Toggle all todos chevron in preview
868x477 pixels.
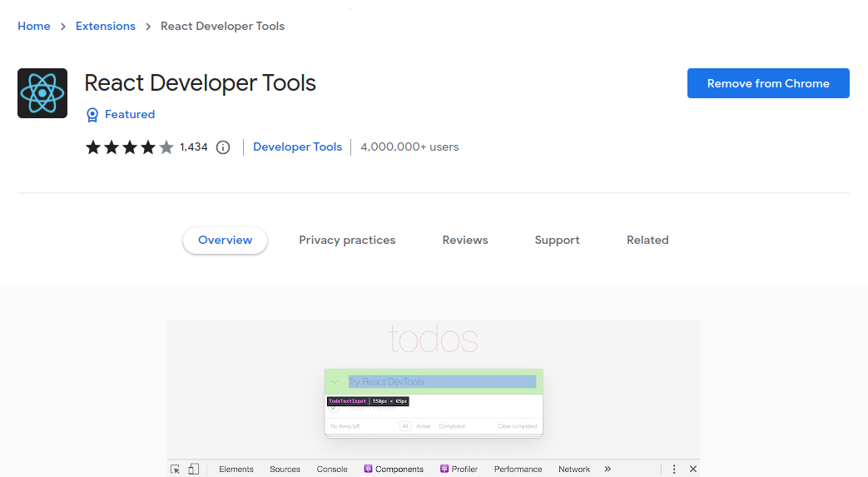click(x=335, y=382)
